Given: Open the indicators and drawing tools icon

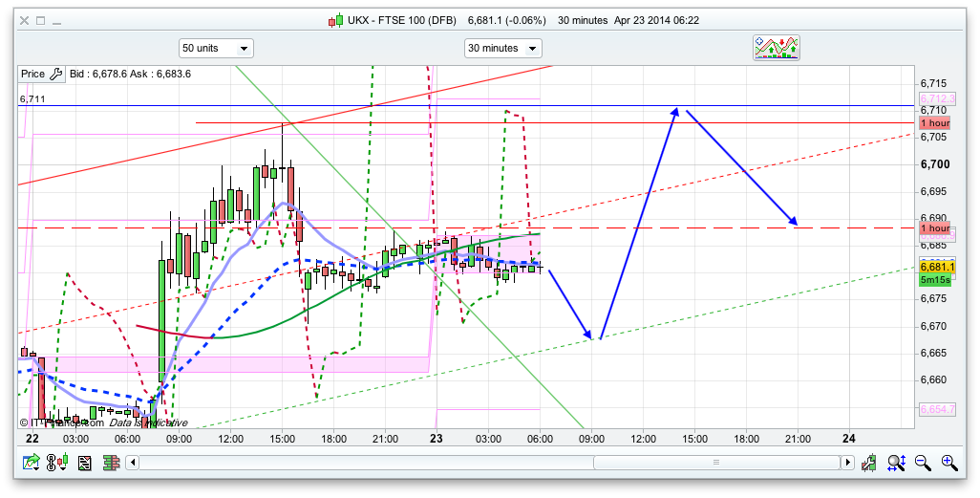Looking at the screenshot, I should 776,48.
